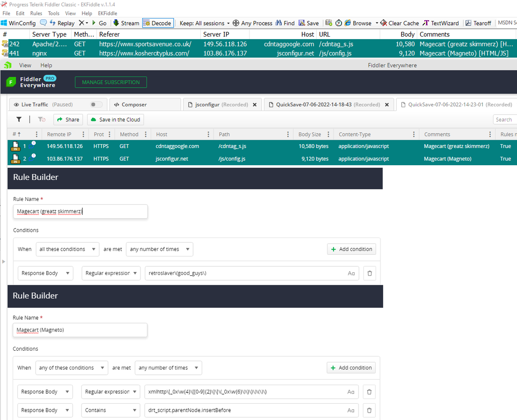Delete the drt_script.parentNode.insertBefore condition
The height and width of the screenshot is (420, 517).
coord(369,410)
